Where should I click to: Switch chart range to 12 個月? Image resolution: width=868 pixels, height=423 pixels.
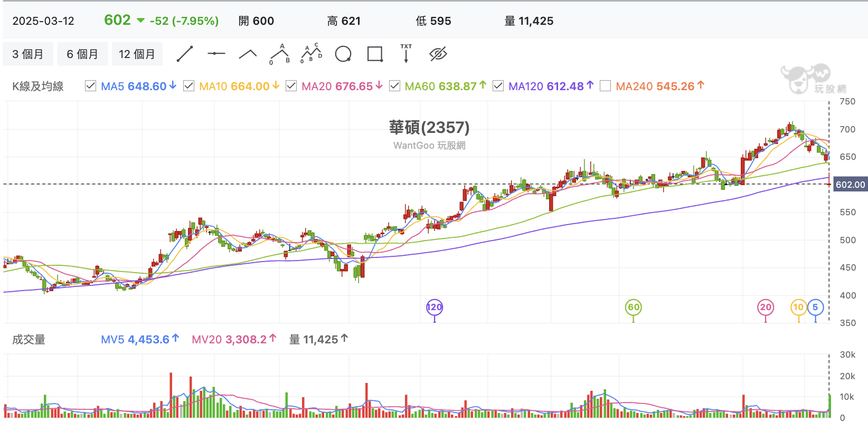(x=137, y=54)
